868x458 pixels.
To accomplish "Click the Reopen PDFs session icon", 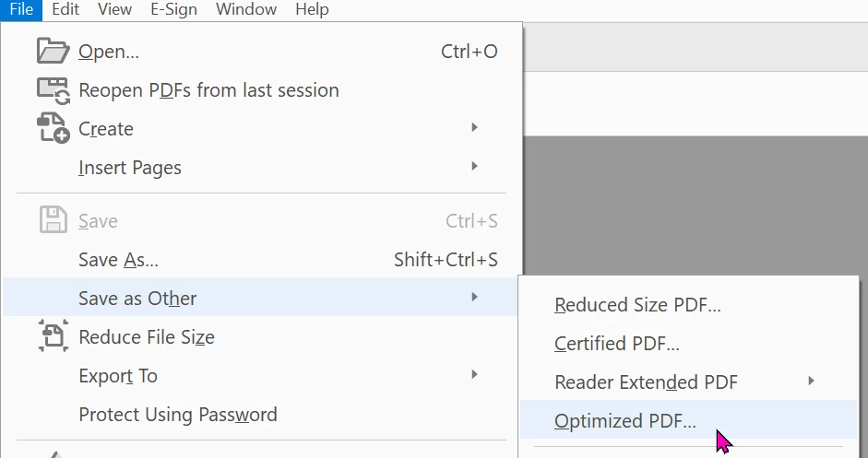I will click(x=53, y=89).
